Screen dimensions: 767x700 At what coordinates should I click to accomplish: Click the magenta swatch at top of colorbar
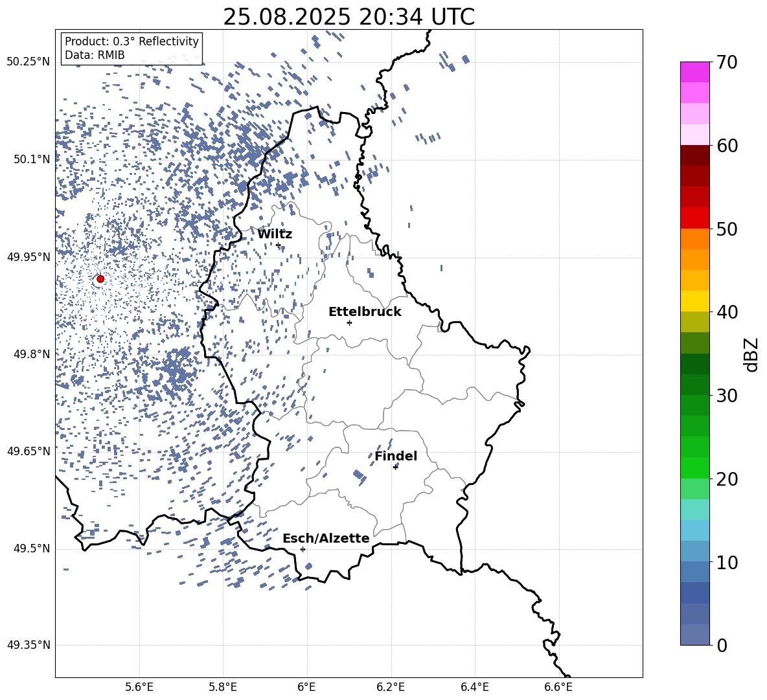pyautogui.click(x=694, y=72)
